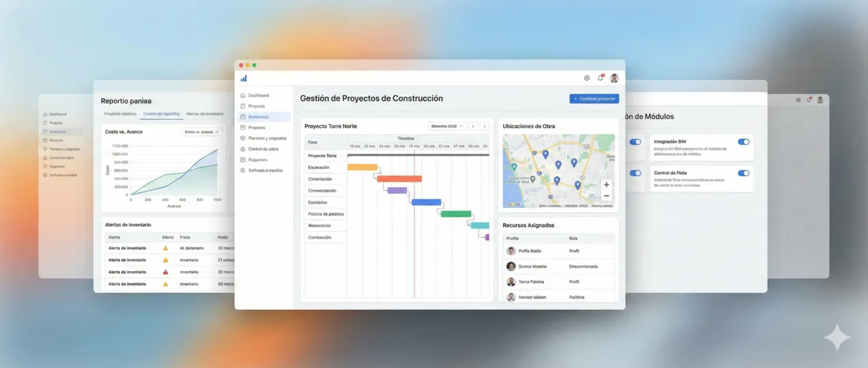Image resolution: width=868 pixels, height=368 pixels.
Task: Zoom out on the map with minus
Action: click(x=606, y=196)
